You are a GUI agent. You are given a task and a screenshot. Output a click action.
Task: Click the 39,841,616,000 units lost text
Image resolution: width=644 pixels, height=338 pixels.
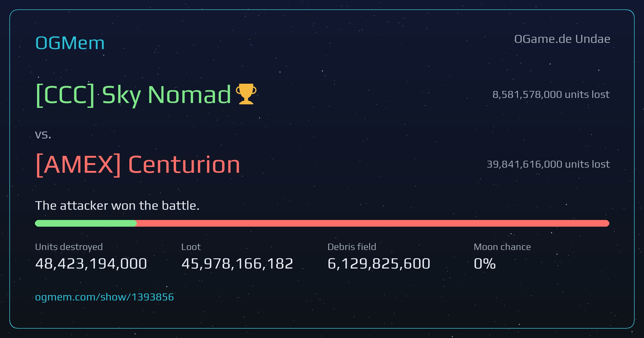(x=548, y=164)
